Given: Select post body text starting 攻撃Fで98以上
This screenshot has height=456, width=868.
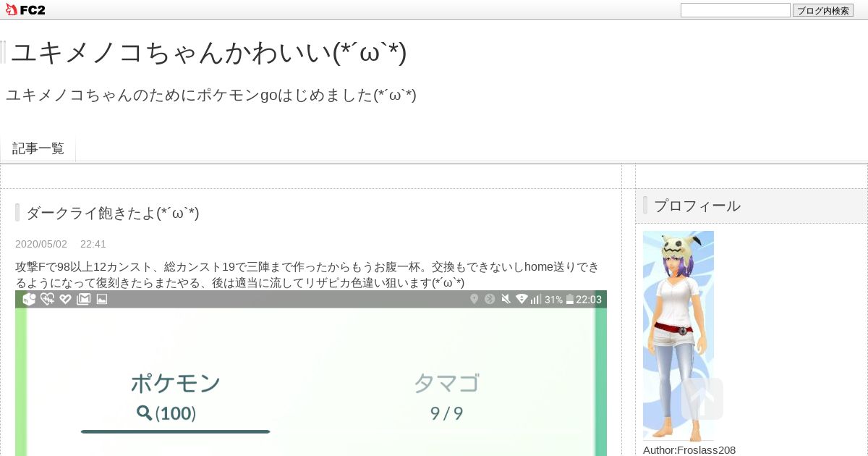Looking at the screenshot, I should [307, 274].
